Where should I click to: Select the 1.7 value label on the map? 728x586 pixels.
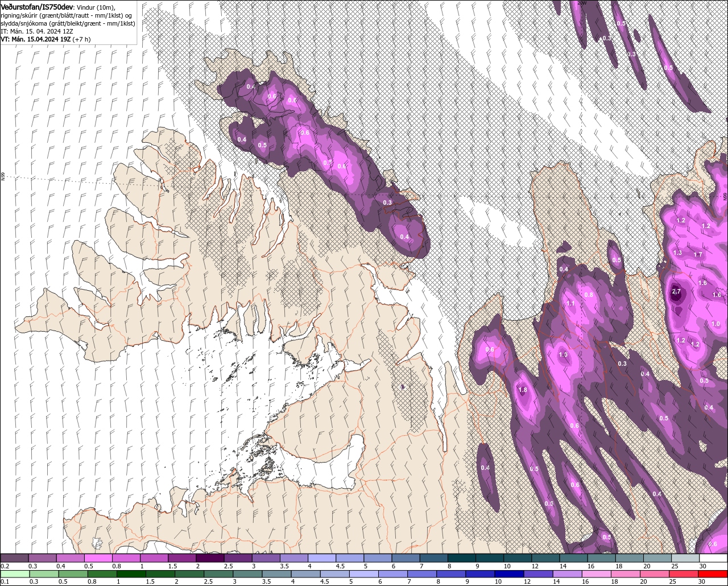698,254
